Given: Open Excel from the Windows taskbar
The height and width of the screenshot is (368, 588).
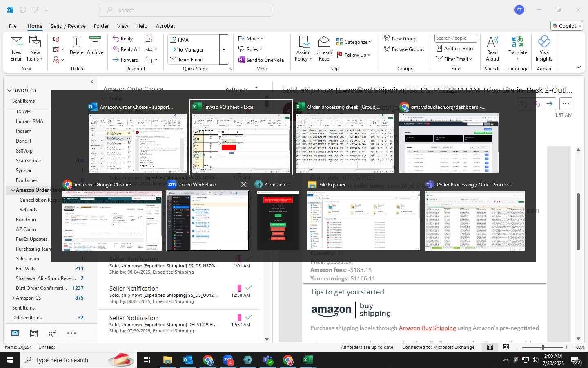Looking at the screenshot, I should click(x=307, y=360).
